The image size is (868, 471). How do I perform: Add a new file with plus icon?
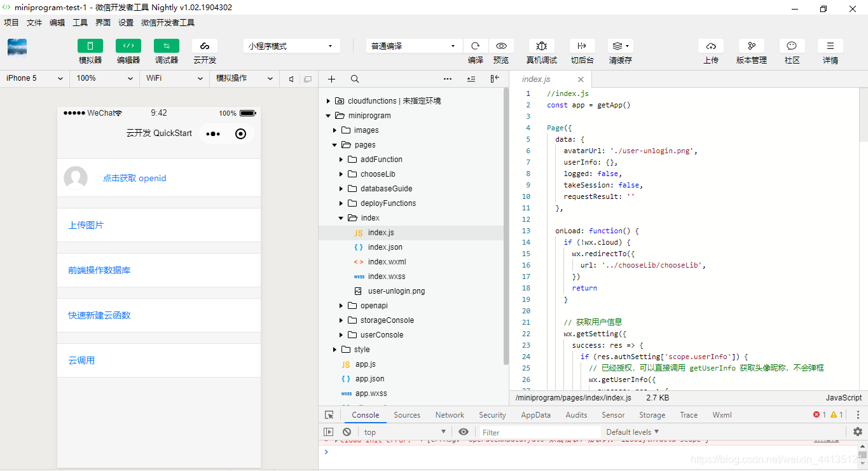click(x=331, y=79)
